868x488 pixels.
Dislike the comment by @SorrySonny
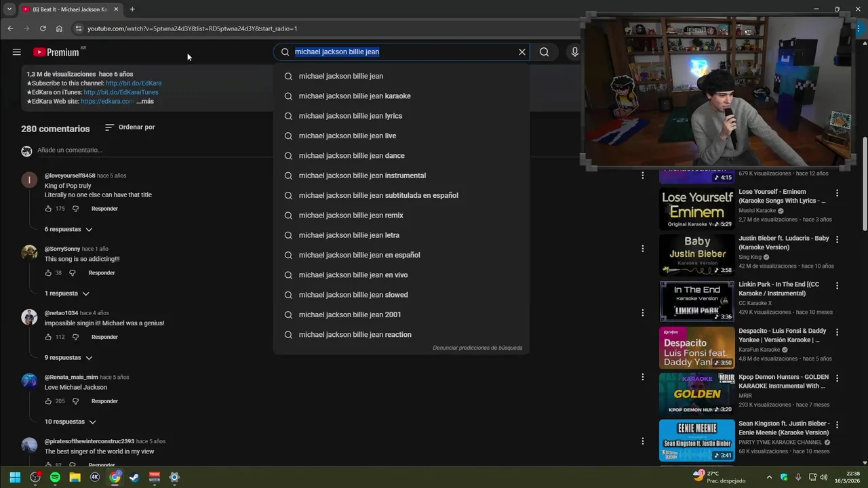[x=73, y=273]
